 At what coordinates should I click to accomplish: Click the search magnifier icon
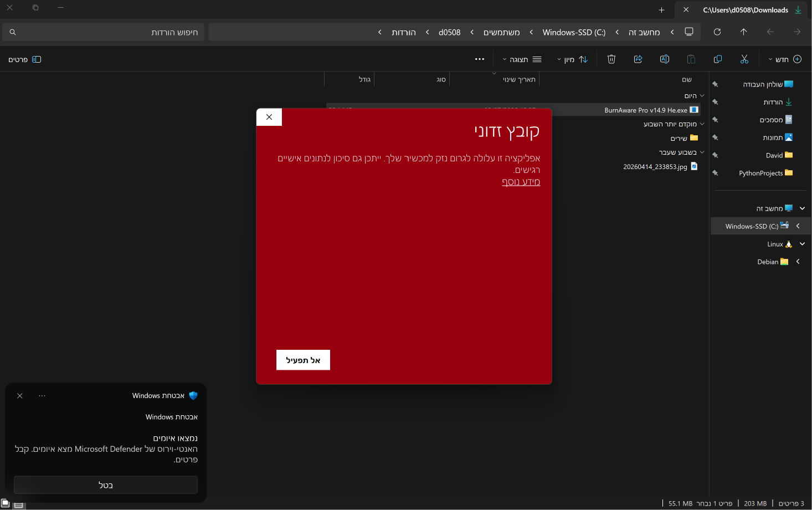[x=13, y=32]
